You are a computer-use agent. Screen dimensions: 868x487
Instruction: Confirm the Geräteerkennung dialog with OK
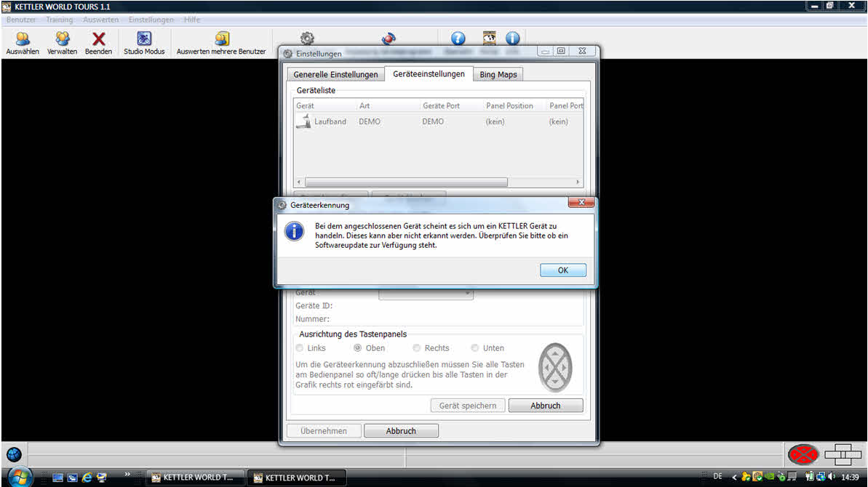click(x=563, y=270)
